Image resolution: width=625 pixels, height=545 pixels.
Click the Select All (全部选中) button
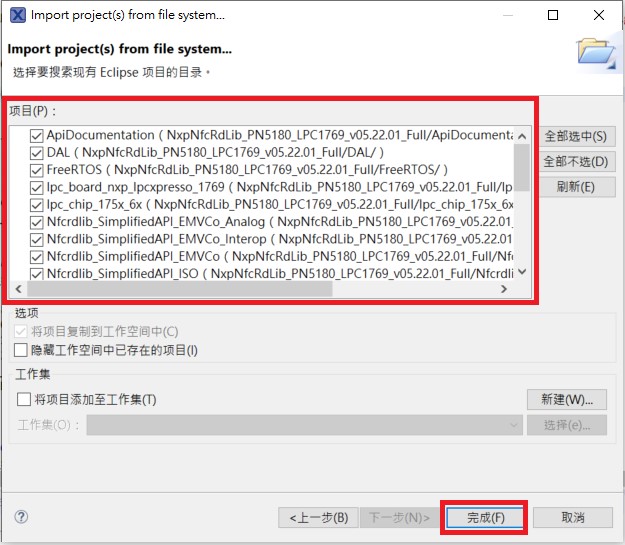[575, 136]
